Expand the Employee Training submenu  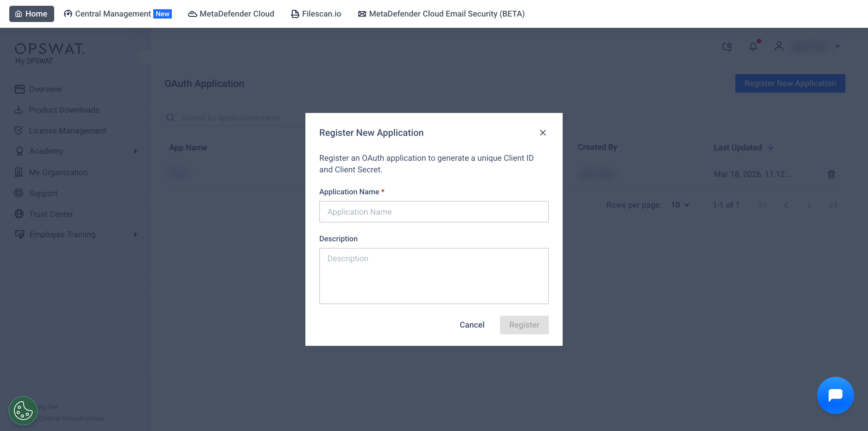point(136,235)
